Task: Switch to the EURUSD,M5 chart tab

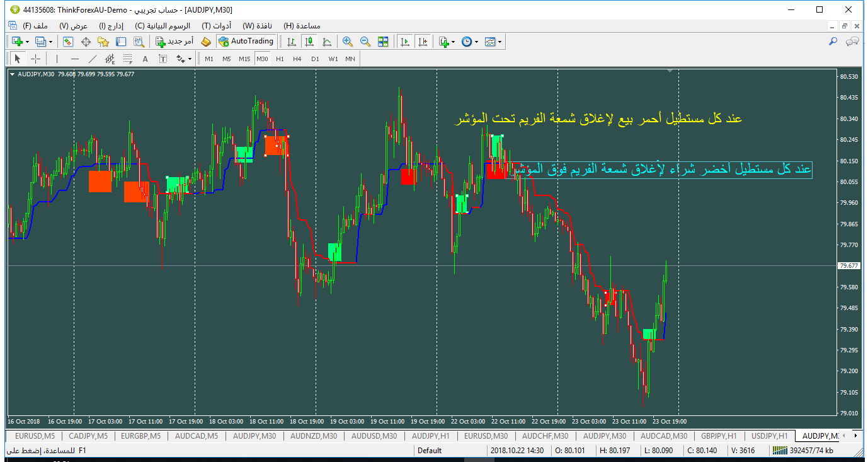Action: [x=35, y=436]
